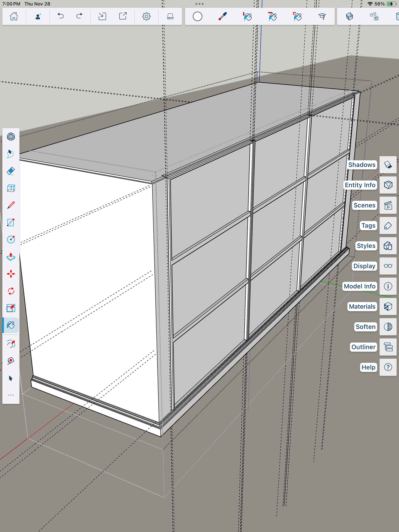Select the Pencil line tool
Image resolution: width=399 pixels, height=532 pixels.
(x=11, y=205)
